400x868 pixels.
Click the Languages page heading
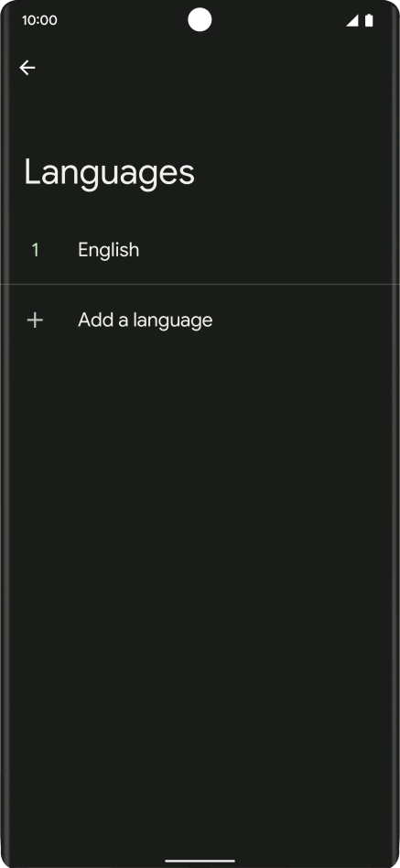click(109, 173)
